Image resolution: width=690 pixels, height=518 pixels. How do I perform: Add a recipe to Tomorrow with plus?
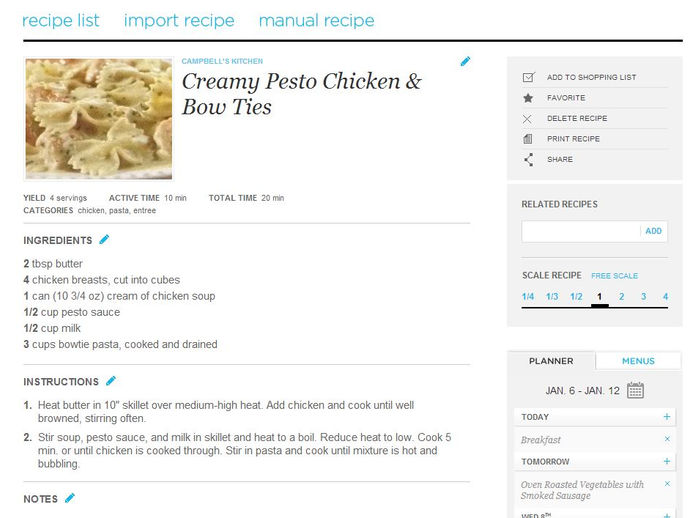click(667, 461)
